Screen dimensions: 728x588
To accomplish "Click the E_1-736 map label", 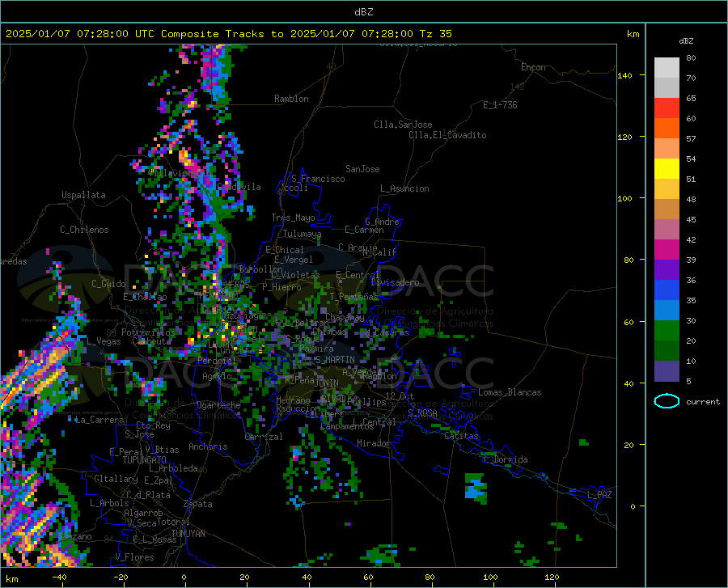I will (500, 105).
